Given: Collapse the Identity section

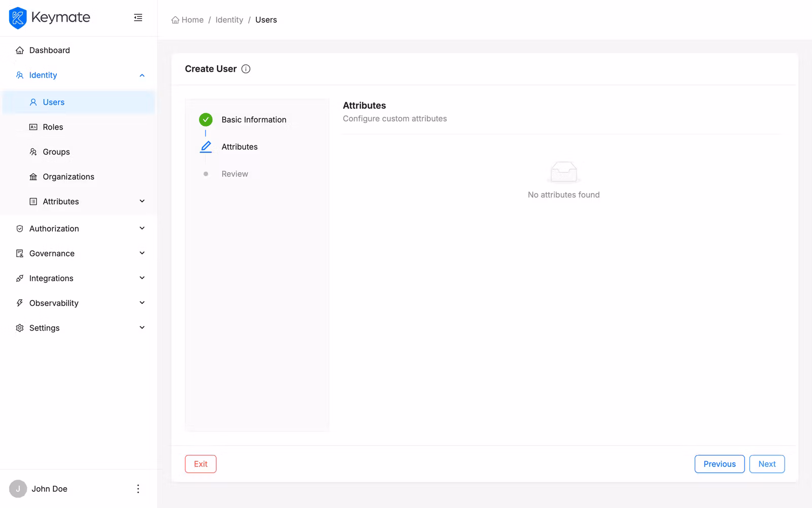Looking at the screenshot, I should pyautogui.click(x=142, y=75).
